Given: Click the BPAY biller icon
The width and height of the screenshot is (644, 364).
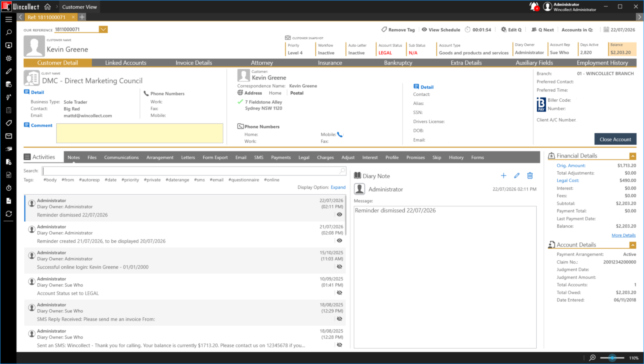Looking at the screenshot, I should coord(541,104).
